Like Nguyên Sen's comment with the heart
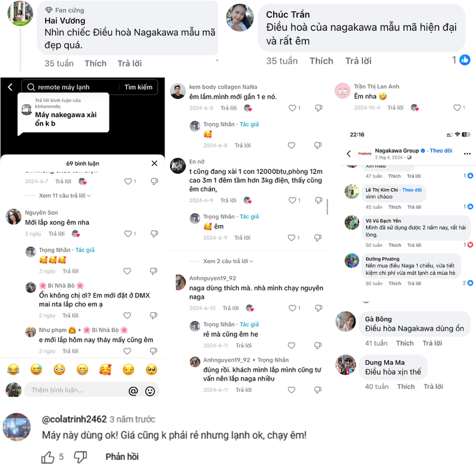The image size is (476, 476). coord(128,233)
